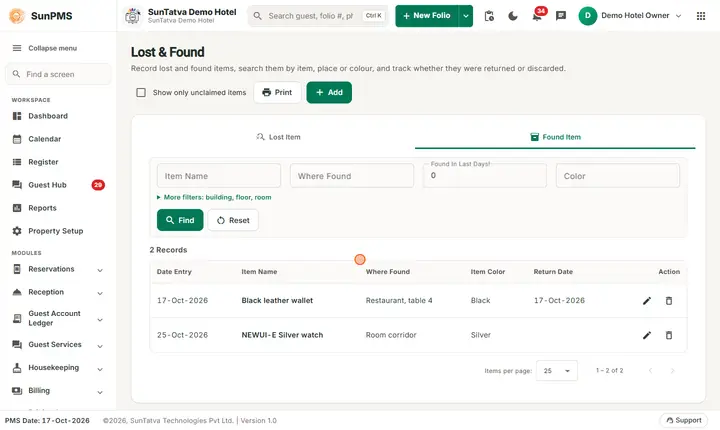Click the SunPMS logo icon

point(17,16)
